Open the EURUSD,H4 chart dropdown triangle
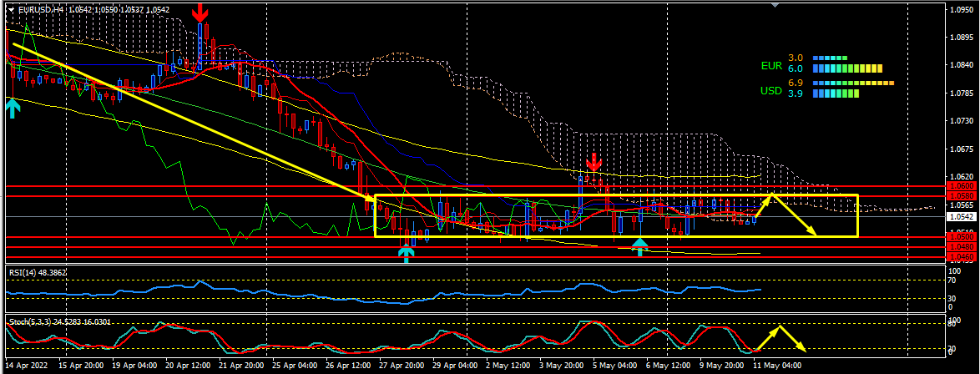The height and width of the screenshot is (374, 980). 11,9
